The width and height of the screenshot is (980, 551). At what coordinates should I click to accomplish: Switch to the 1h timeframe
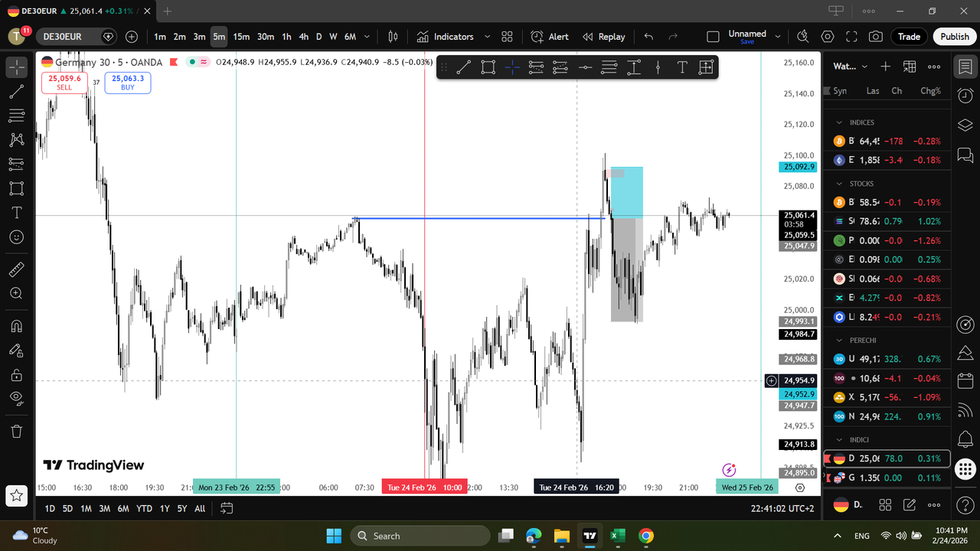(x=286, y=37)
